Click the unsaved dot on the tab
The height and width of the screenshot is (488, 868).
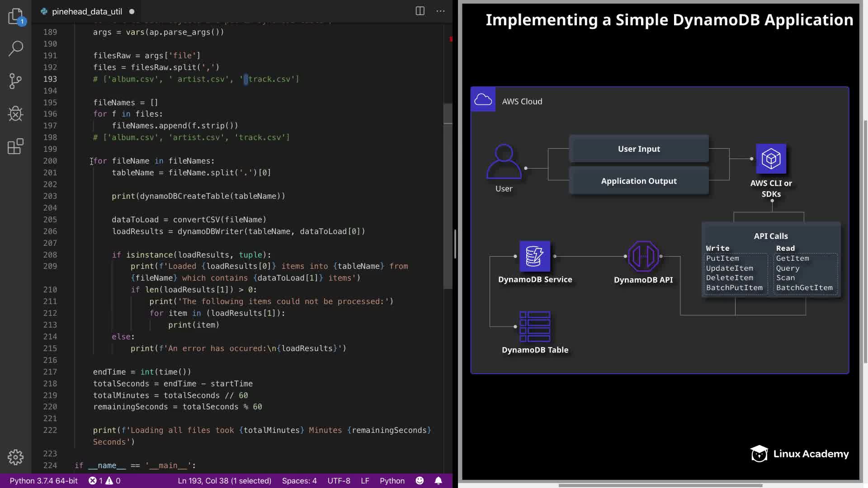132,12
